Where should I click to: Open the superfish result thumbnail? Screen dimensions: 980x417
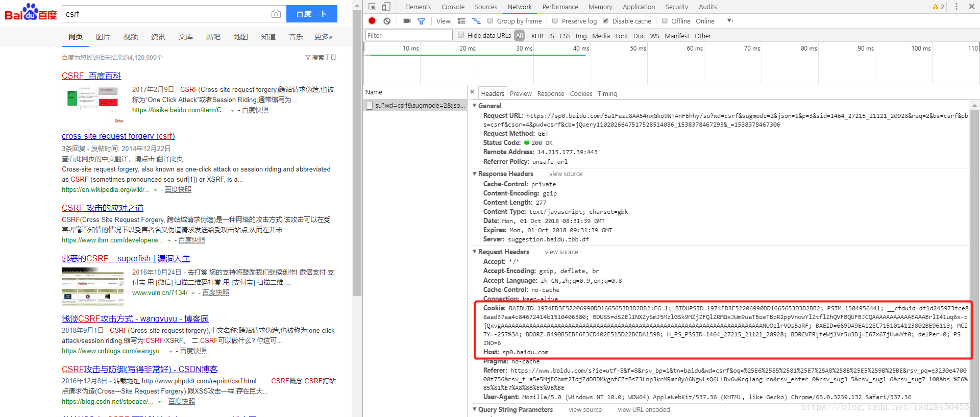pos(92,286)
